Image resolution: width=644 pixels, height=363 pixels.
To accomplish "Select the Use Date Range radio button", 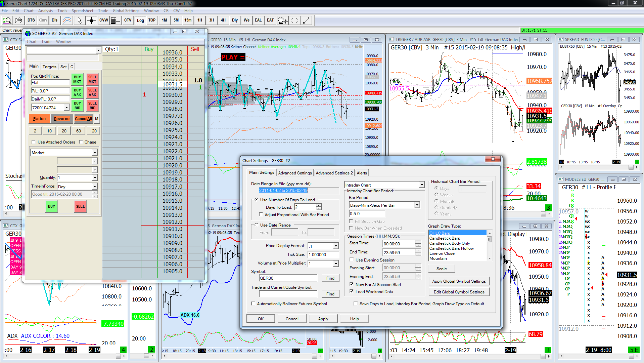I will (x=257, y=225).
